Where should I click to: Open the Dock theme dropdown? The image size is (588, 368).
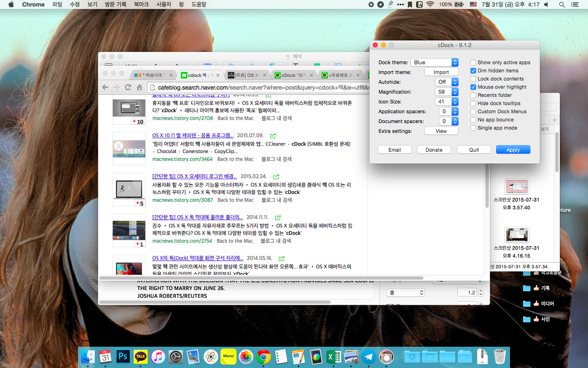435,62
